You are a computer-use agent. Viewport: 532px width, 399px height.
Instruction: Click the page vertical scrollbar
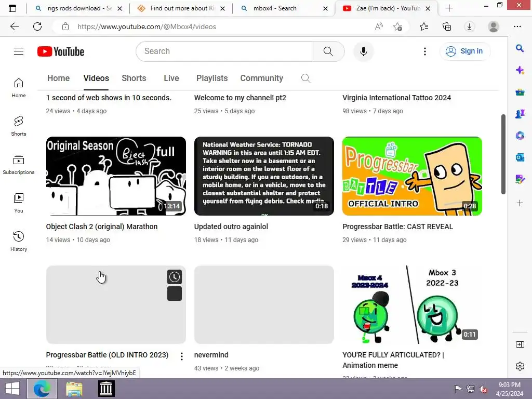503,154
